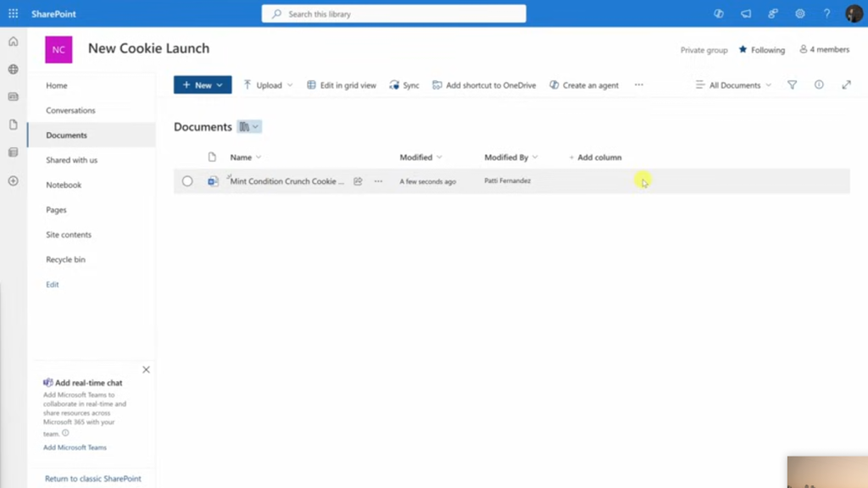Screen dimensions: 868x488
Task: Expand to full screen view icon
Action: click(846, 85)
